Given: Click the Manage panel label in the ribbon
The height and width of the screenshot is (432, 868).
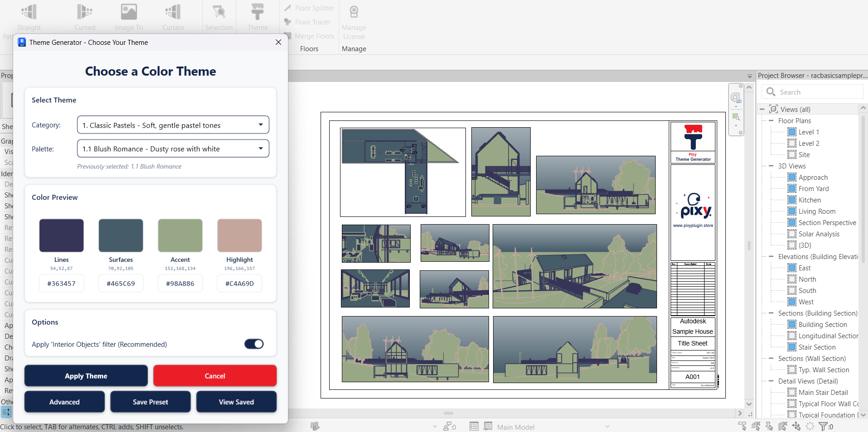Looking at the screenshot, I should click(353, 49).
